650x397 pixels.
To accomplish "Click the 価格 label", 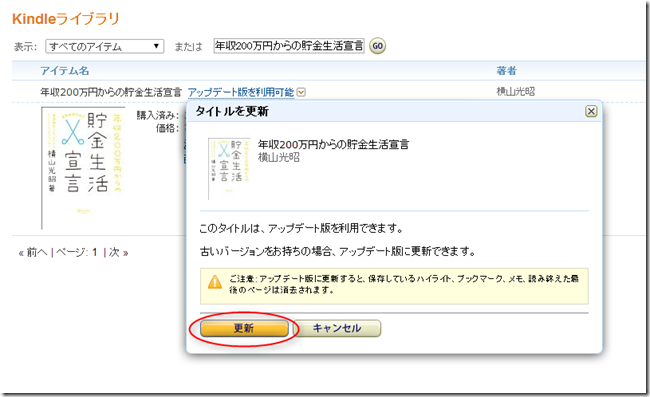I will tap(167, 128).
